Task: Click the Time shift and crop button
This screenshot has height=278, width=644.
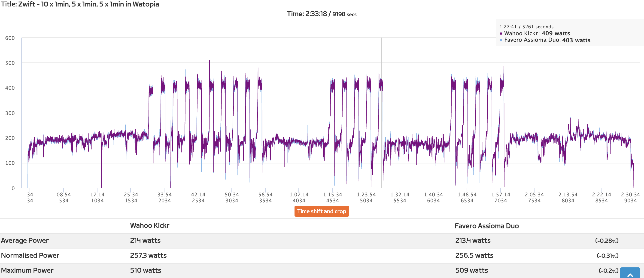Action: pos(322,211)
